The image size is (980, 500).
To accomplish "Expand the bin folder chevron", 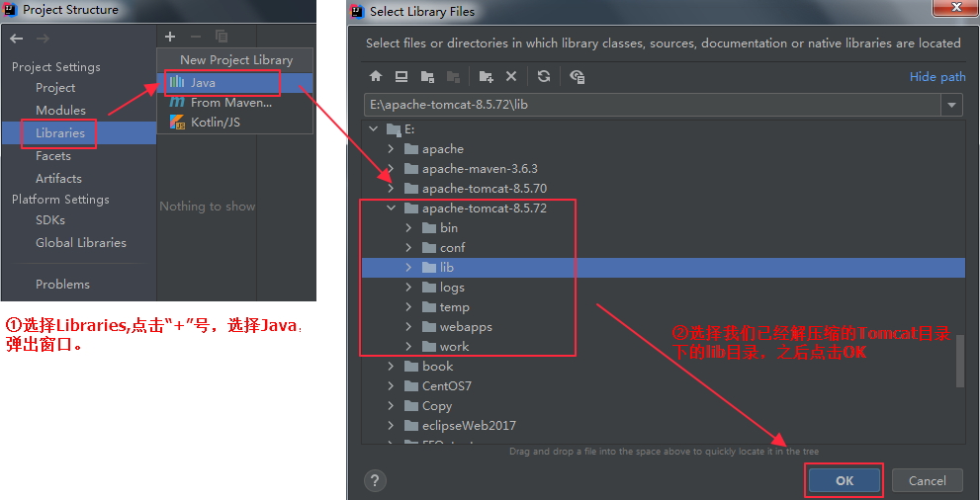I will pos(408,228).
